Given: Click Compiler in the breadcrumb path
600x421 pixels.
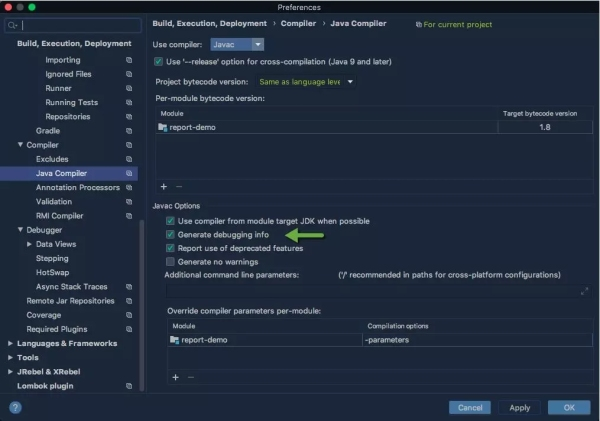Looking at the screenshot, I should 298,23.
